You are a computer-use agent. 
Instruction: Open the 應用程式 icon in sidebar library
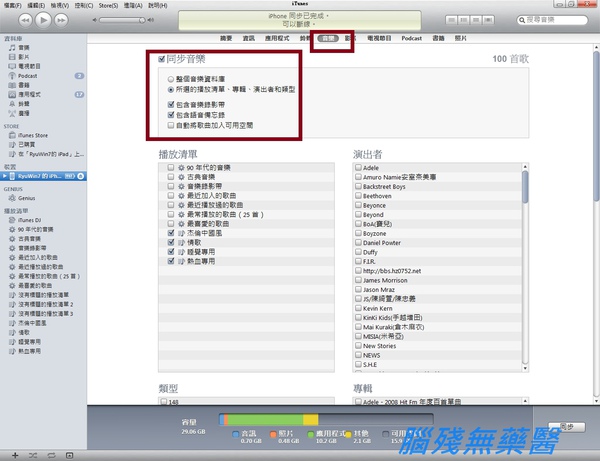click(x=12, y=94)
